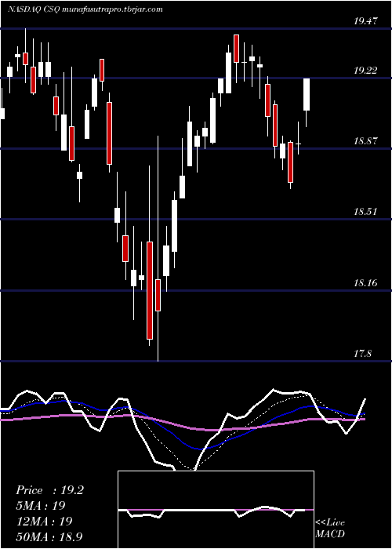Image resolution: width=392 pixels, height=549 pixels.
Task: Click the last white candlestick near 19.22
Action: pos(307,95)
